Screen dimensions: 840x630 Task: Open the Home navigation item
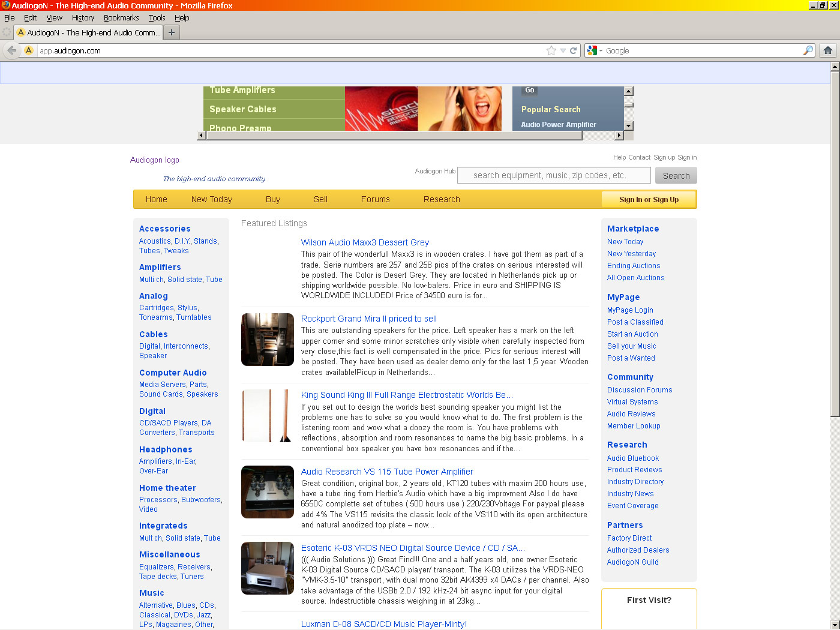click(156, 199)
